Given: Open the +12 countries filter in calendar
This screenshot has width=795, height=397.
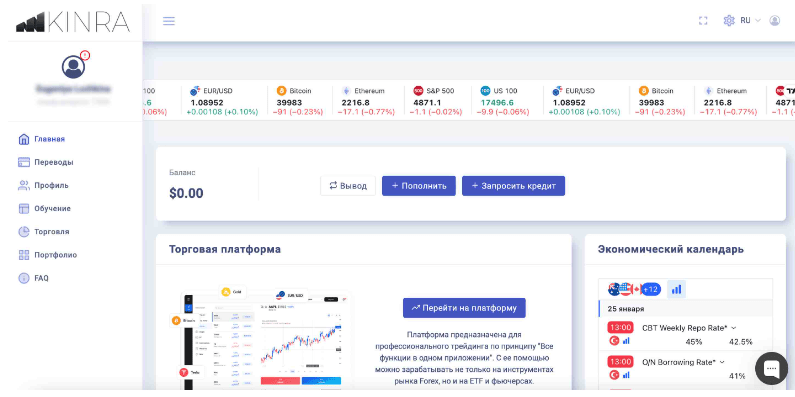Looking at the screenshot, I should [x=651, y=290].
